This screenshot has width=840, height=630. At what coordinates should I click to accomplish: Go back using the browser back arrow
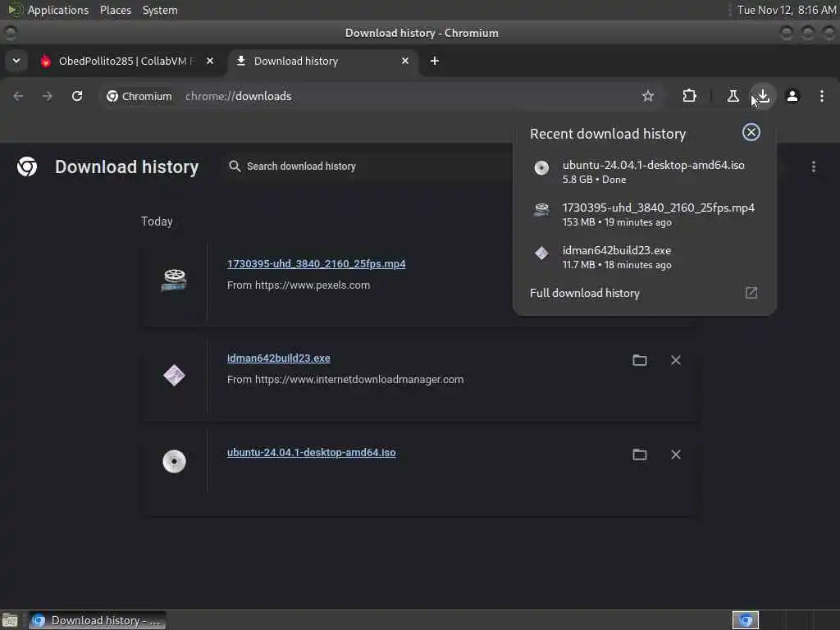pos(18,96)
